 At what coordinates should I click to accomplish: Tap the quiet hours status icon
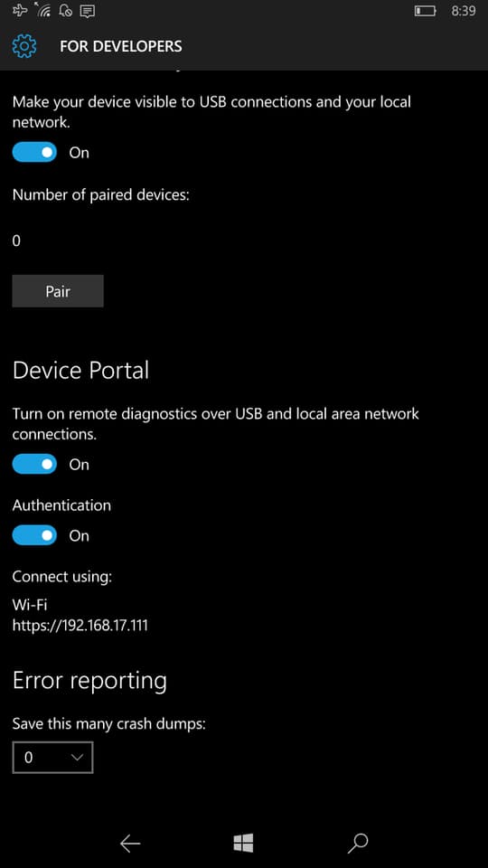65,10
